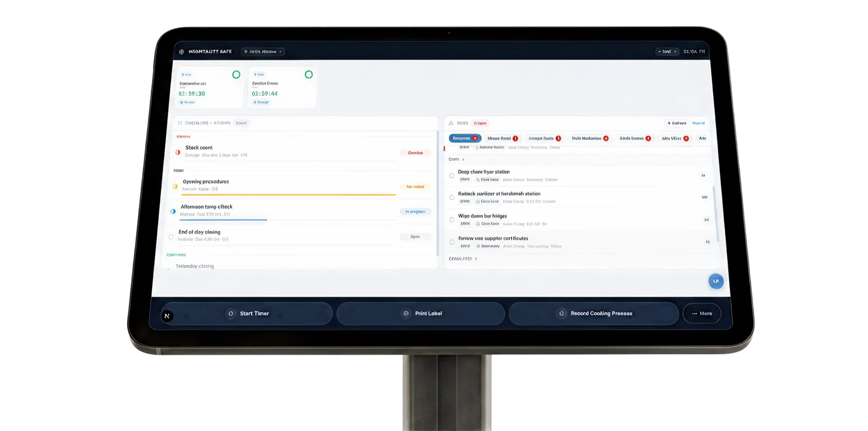Click the checklists panel header icon
This screenshot has width=868, height=431.
180,123
